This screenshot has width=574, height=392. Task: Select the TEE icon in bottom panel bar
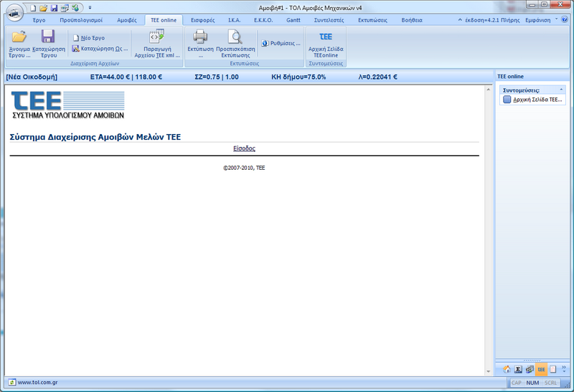point(541,369)
